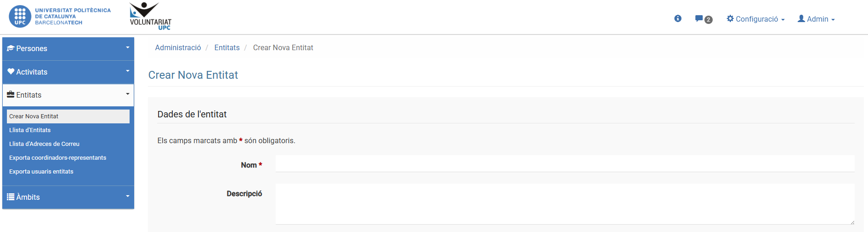Click the graduation cap Persones icon

(x=11, y=48)
